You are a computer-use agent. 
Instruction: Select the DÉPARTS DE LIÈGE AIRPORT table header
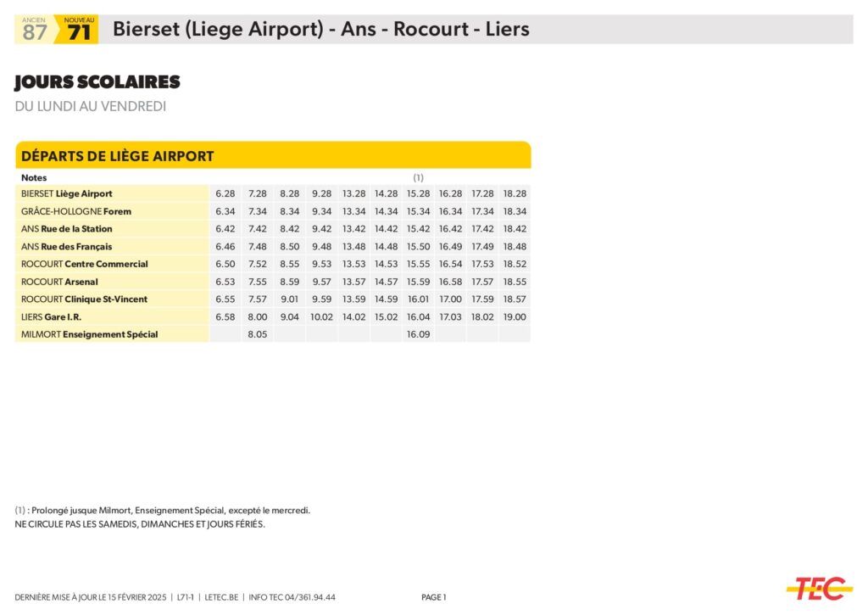(x=117, y=156)
